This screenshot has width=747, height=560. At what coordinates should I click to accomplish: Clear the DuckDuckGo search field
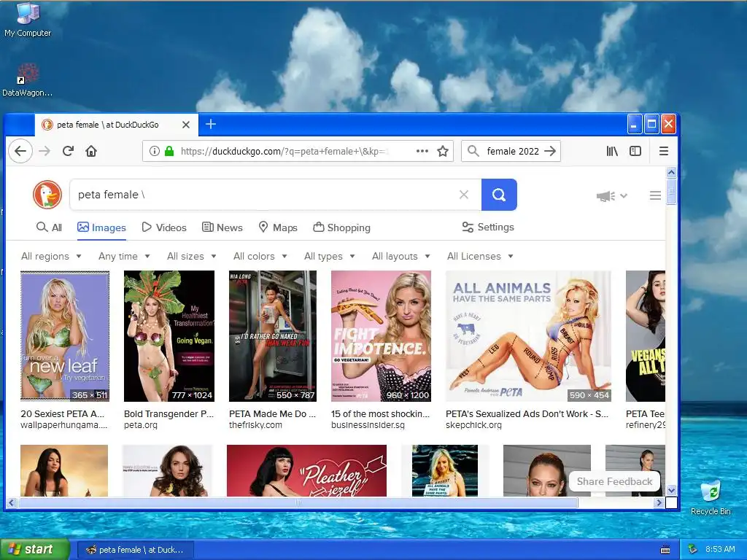click(x=463, y=194)
